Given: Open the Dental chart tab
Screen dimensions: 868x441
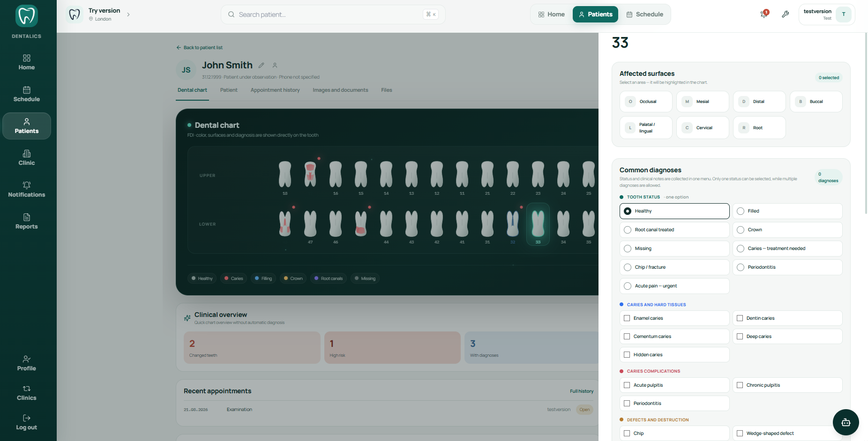Looking at the screenshot, I should point(192,90).
